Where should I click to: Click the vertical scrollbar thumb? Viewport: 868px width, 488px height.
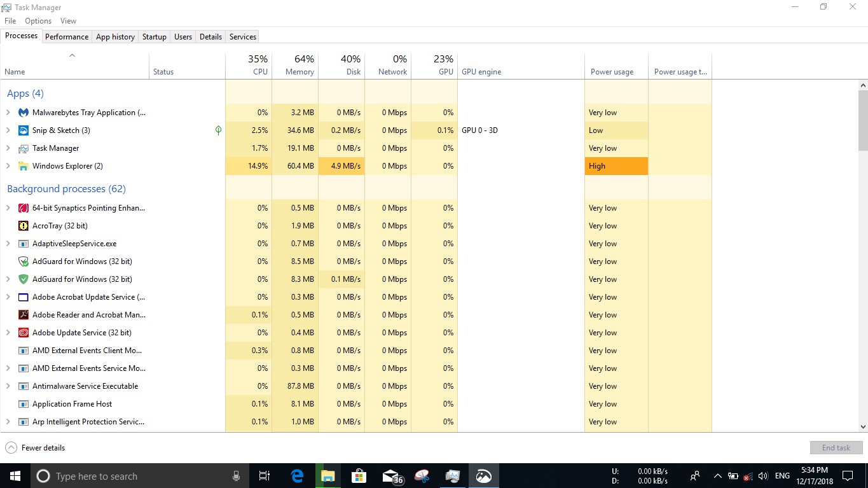(863, 121)
